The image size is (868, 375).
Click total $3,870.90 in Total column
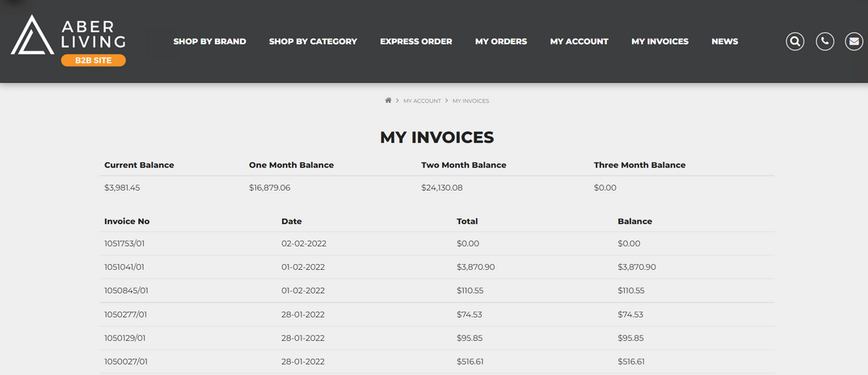(475, 267)
